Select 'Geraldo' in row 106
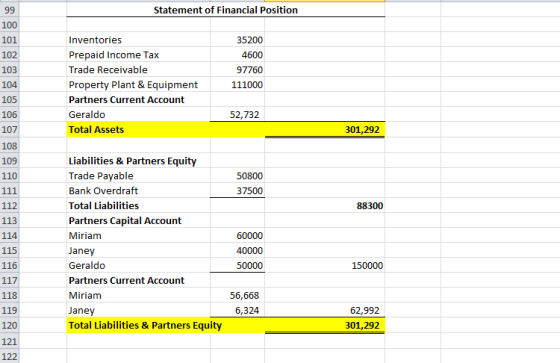Screen dimensions: 560x363 [x=138, y=114]
